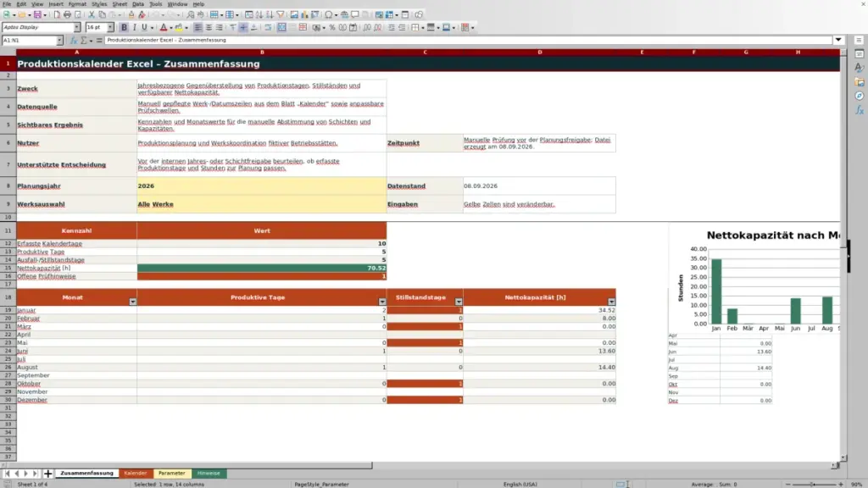Toggle Underline formatting
868x488 pixels.
(x=144, y=28)
